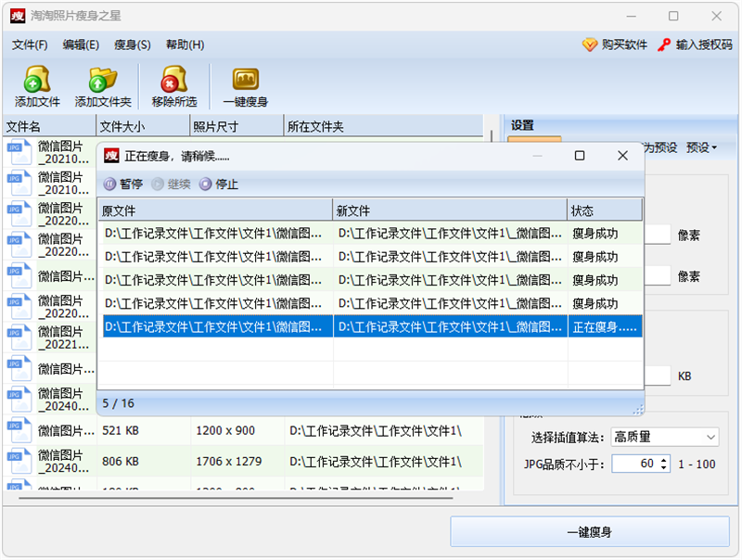Sort by 照片尺寸 column header

237,126
